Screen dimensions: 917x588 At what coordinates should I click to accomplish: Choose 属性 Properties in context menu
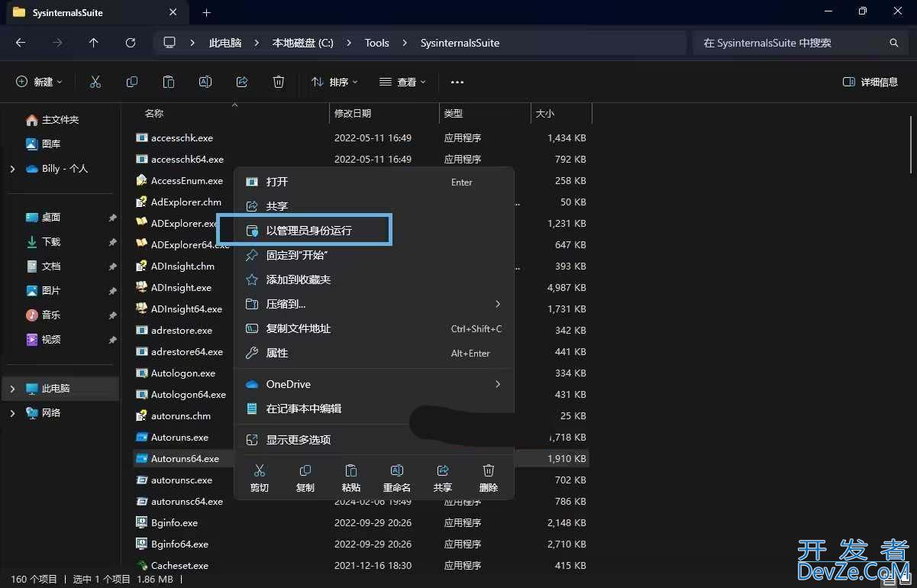(374, 353)
